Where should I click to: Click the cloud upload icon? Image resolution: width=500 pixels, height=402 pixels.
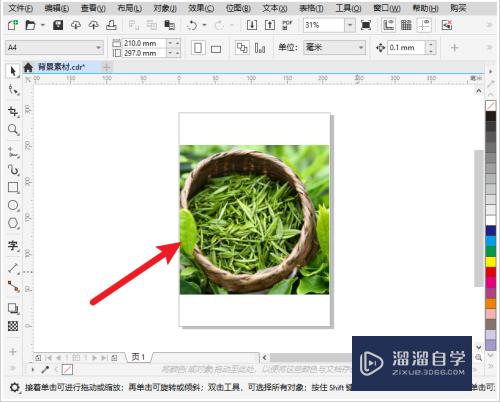pos(94,25)
